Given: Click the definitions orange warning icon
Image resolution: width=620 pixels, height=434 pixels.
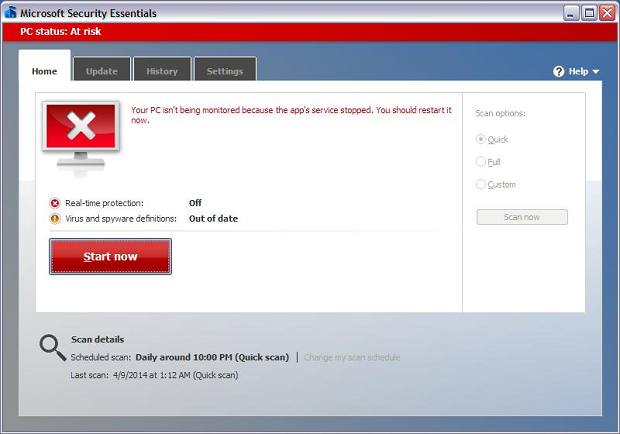Looking at the screenshot, I should point(55,219).
